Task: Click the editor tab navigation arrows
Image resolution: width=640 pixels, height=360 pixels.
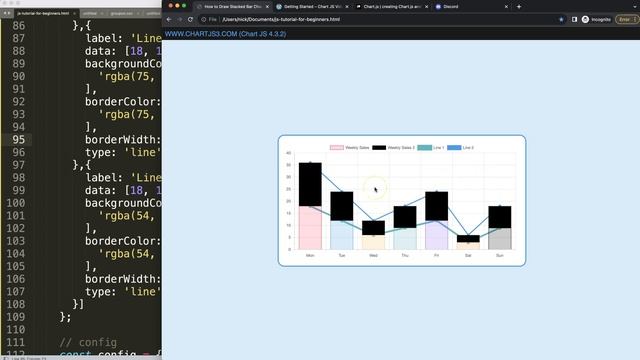Action: pos(7,13)
